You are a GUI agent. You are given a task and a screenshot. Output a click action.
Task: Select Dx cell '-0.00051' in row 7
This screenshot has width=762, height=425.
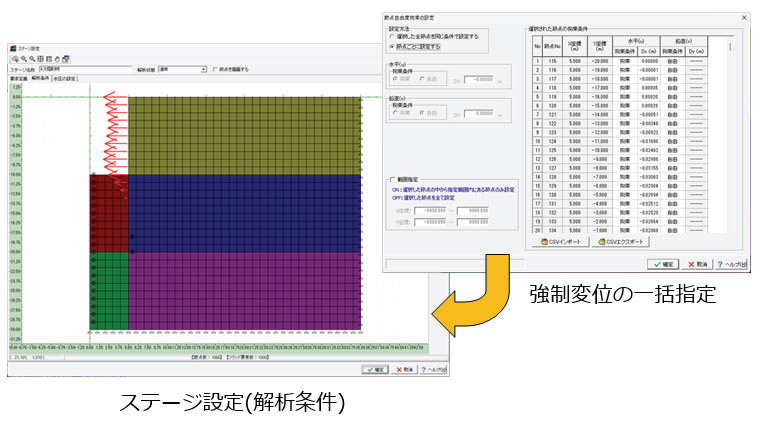pos(649,115)
